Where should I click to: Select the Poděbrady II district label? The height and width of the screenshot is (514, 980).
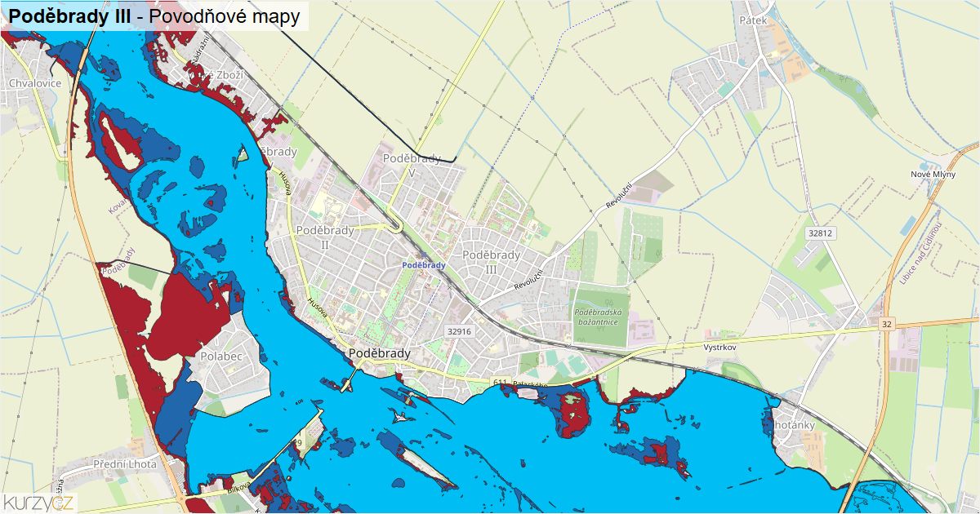click(325, 237)
